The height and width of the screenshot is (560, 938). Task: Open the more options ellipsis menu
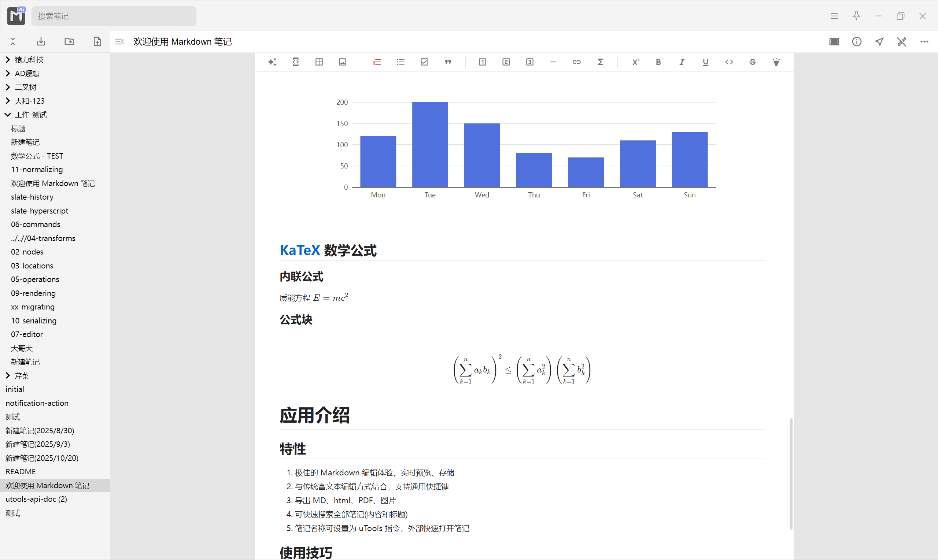[x=924, y=41]
